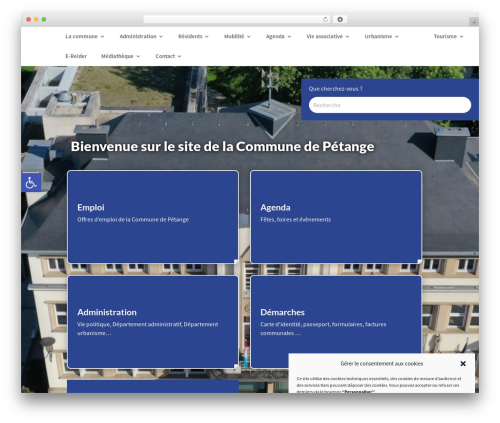Expand the Urbanisme menu chevron
Viewport: 500px width, 423px height.
coord(397,37)
